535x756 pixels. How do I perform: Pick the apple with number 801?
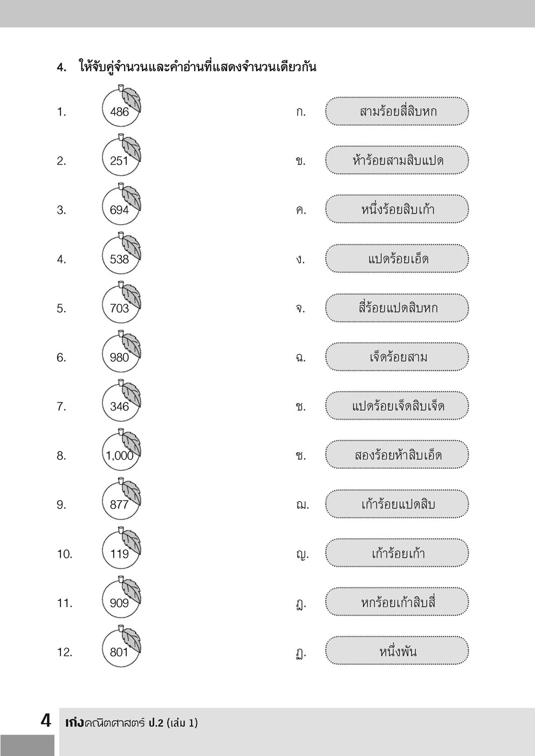point(120,650)
